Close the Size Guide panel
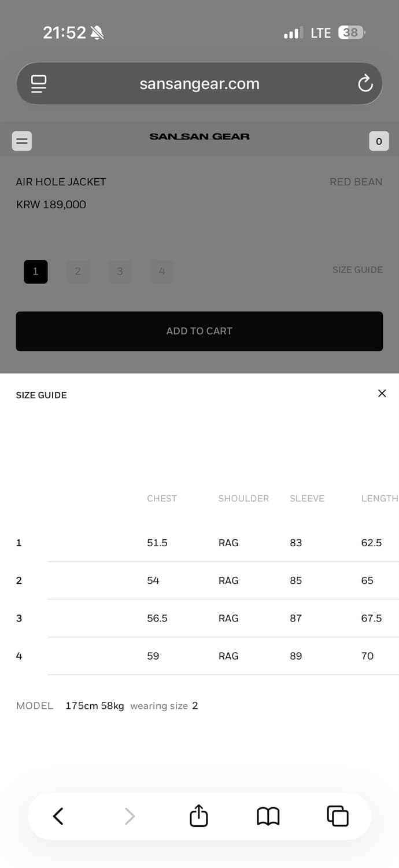 click(x=382, y=393)
